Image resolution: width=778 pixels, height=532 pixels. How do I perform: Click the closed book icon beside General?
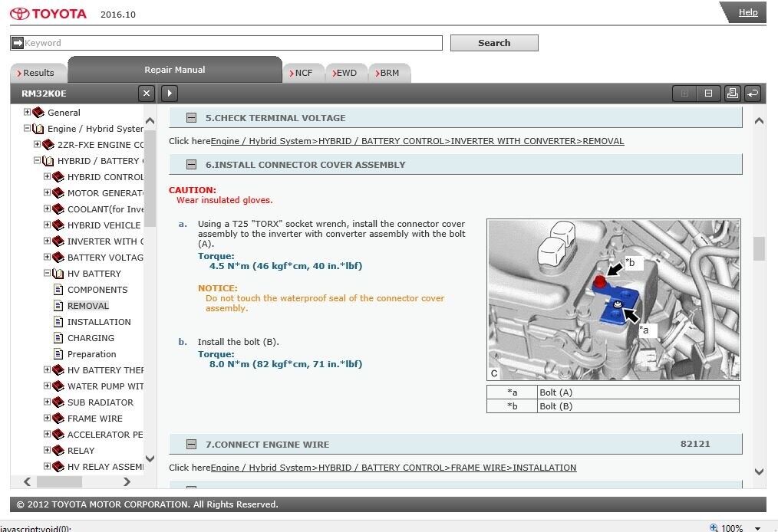click(x=38, y=113)
